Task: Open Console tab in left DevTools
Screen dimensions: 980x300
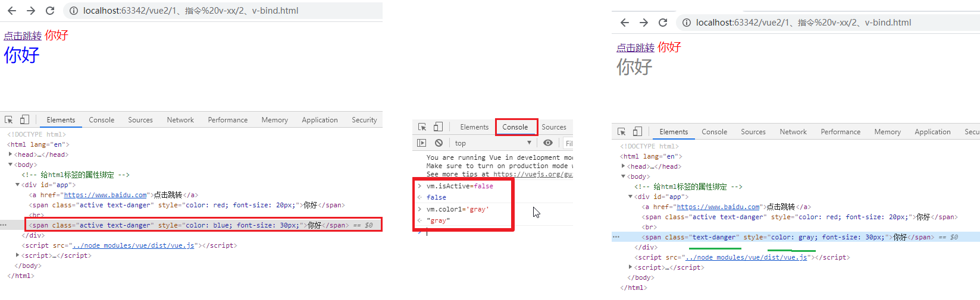Action: point(102,120)
